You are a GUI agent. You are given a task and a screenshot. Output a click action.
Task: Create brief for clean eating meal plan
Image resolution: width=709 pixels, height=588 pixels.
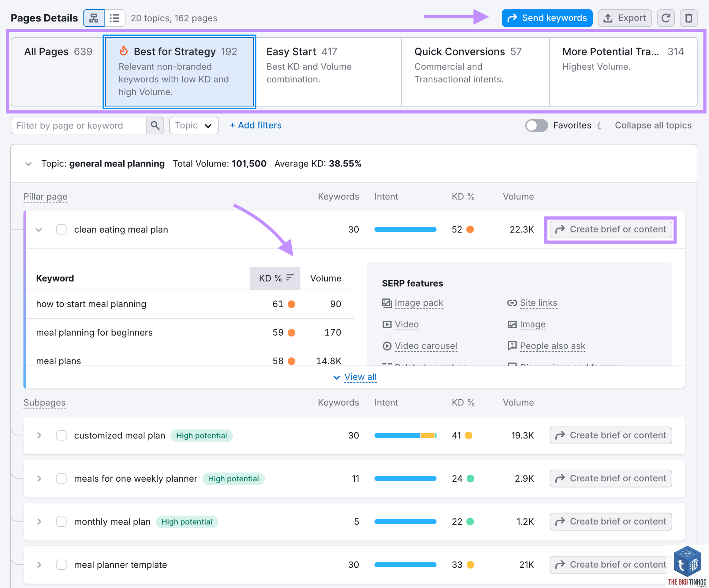point(611,230)
